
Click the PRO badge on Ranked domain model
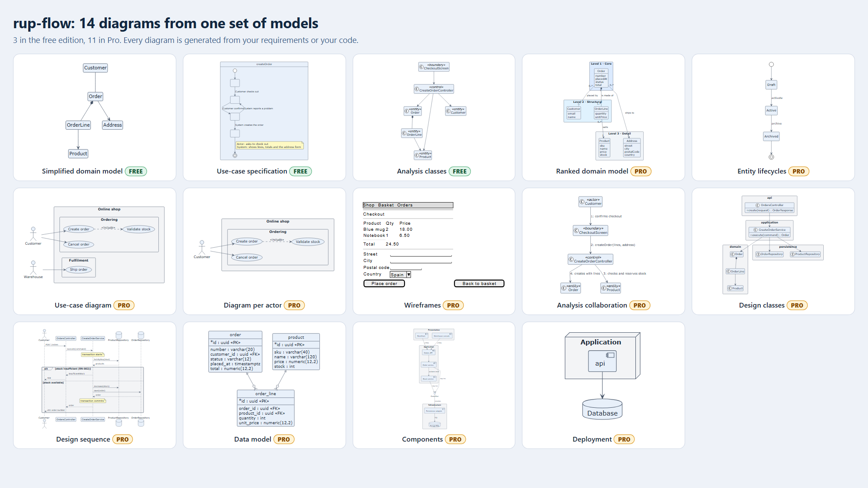[641, 171]
